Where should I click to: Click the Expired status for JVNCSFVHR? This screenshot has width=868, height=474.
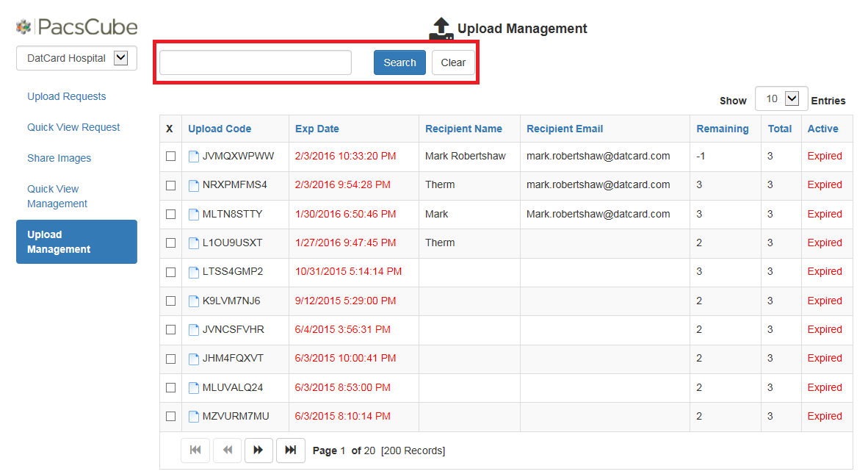point(824,329)
